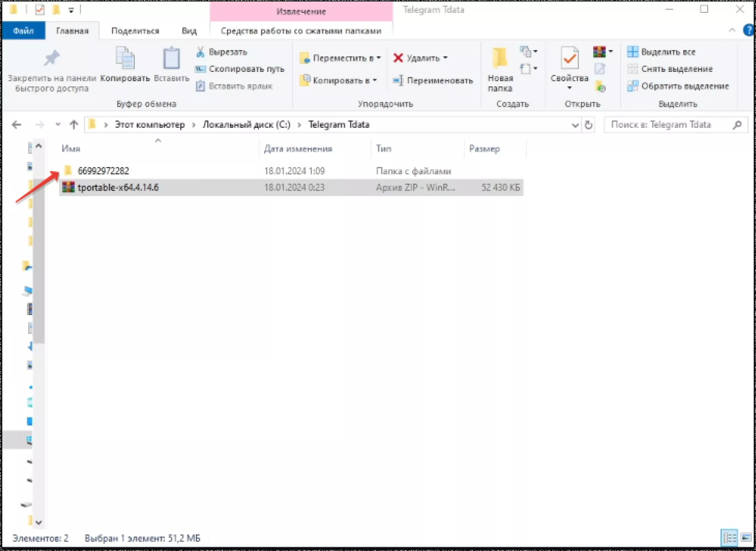Click the Извлечение contextual tab header
Screen dimensions: 756x551
click(x=301, y=11)
